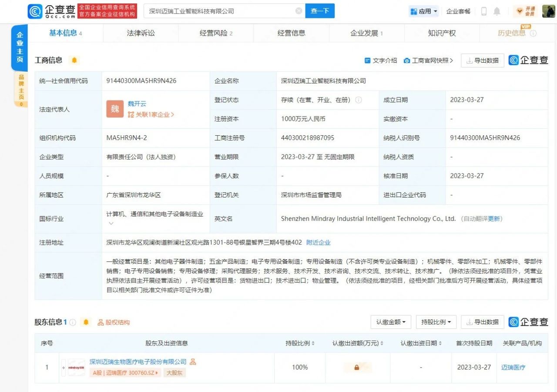Click the bell icon beside 股东信息

[86, 322]
